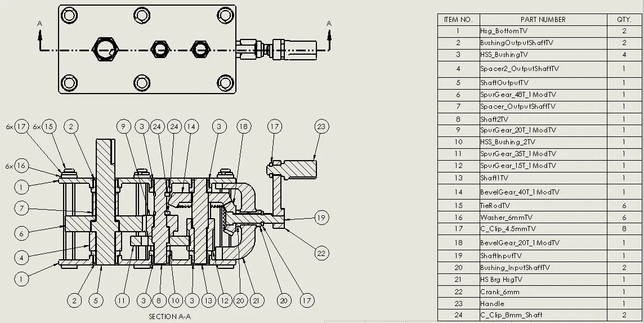The width and height of the screenshot is (644, 323).
Task: Click balloon 7 left of section view
Action: point(21,208)
